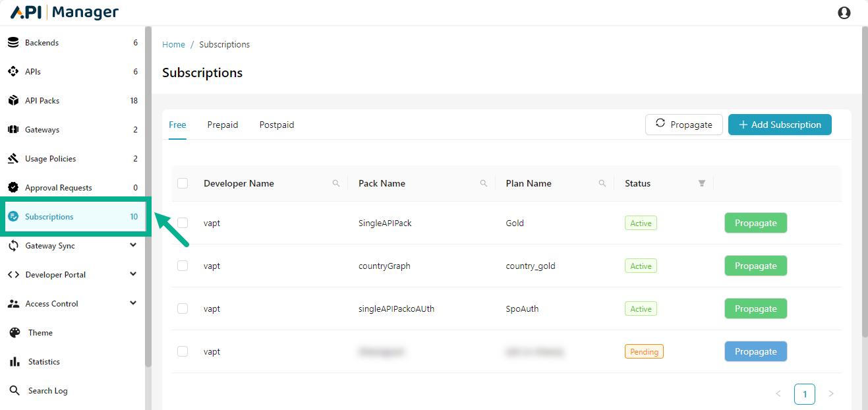Screen dimensions: 868x410
Task: Select all subscriptions via header checkbox
Action: [x=183, y=183]
